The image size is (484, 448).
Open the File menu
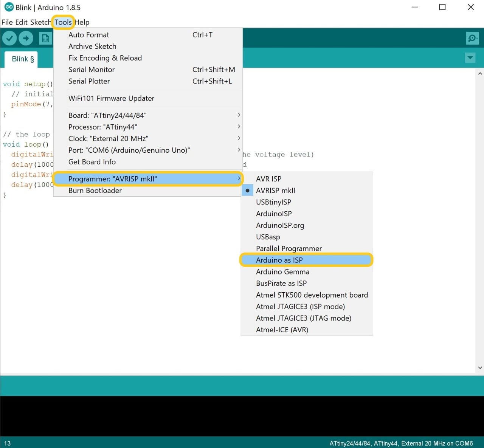(x=7, y=22)
